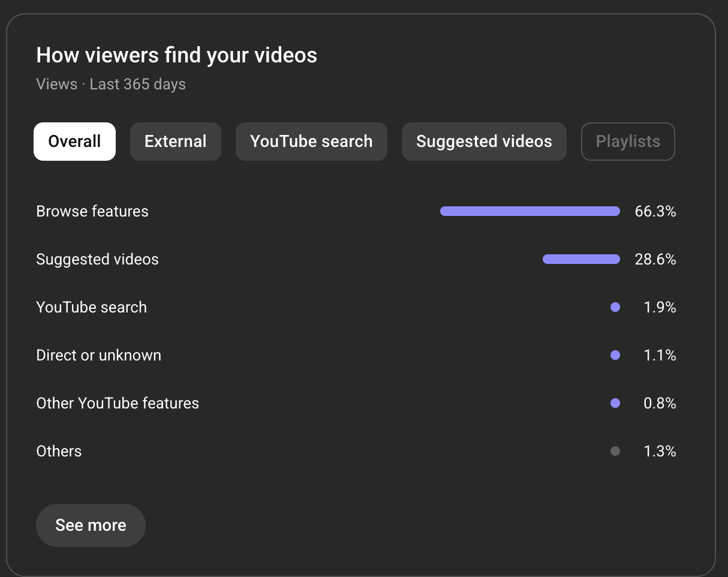
Task: Click the gray dot for Others
Action: click(x=615, y=451)
